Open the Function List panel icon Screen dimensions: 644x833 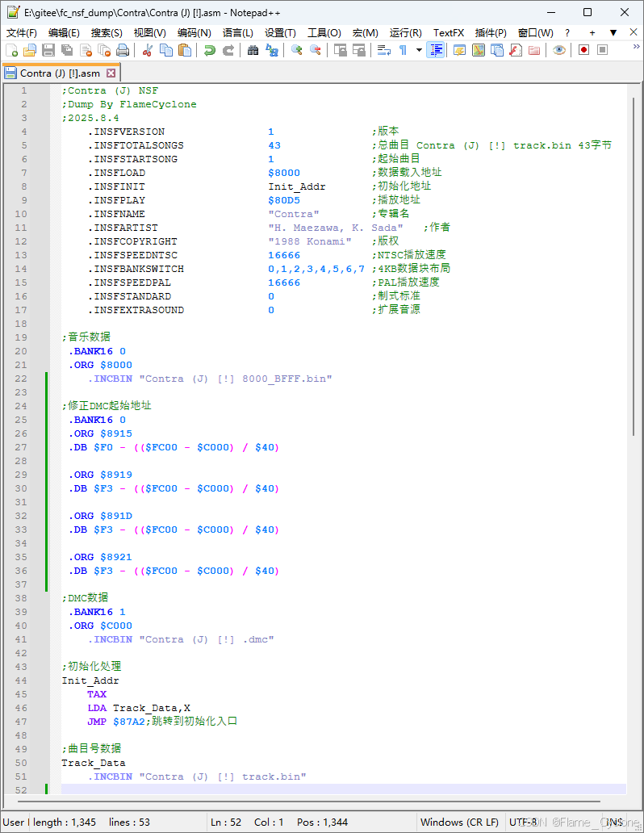click(x=516, y=51)
